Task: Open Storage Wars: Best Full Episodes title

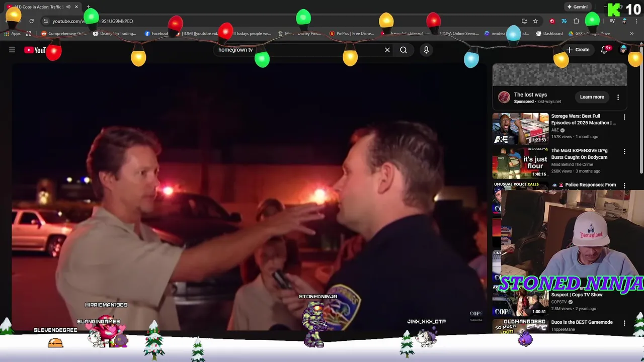Action: coord(583,119)
